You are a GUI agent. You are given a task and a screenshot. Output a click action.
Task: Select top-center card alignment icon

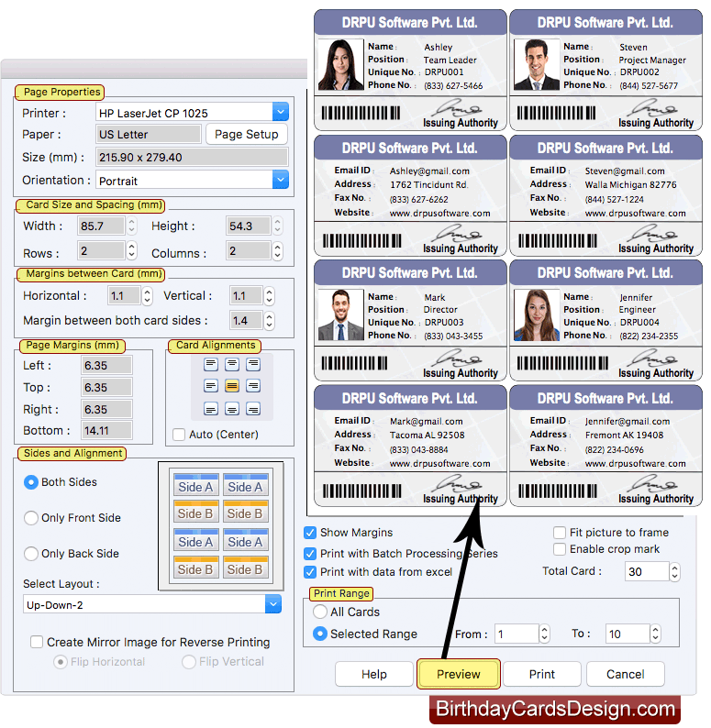(232, 365)
